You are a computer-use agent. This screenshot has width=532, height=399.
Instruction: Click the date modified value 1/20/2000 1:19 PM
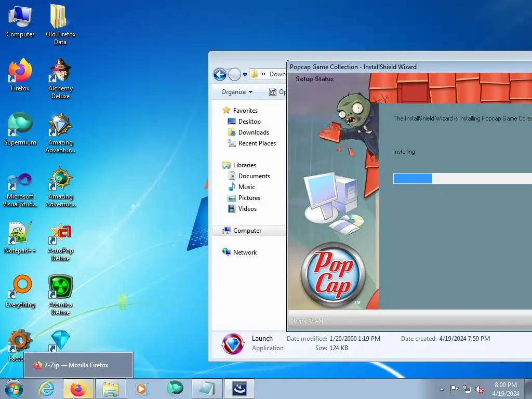pos(354,339)
